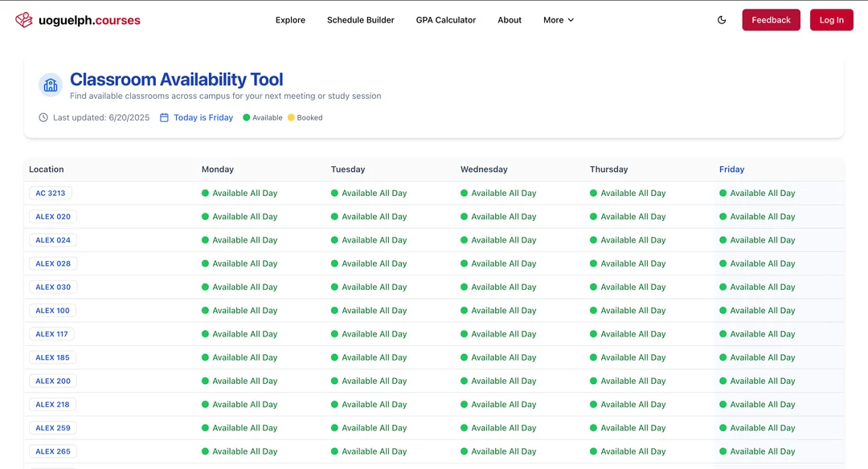Click ALEX 024 Wednesday availability cell
868x469 pixels.
click(x=498, y=240)
